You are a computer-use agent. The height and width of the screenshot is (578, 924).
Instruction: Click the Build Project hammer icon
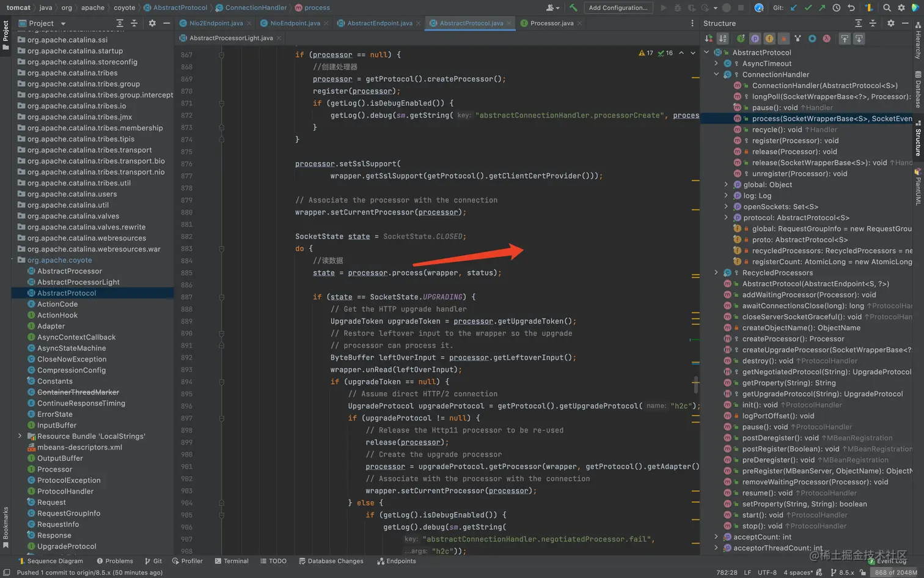pyautogui.click(x=573, y=8)
